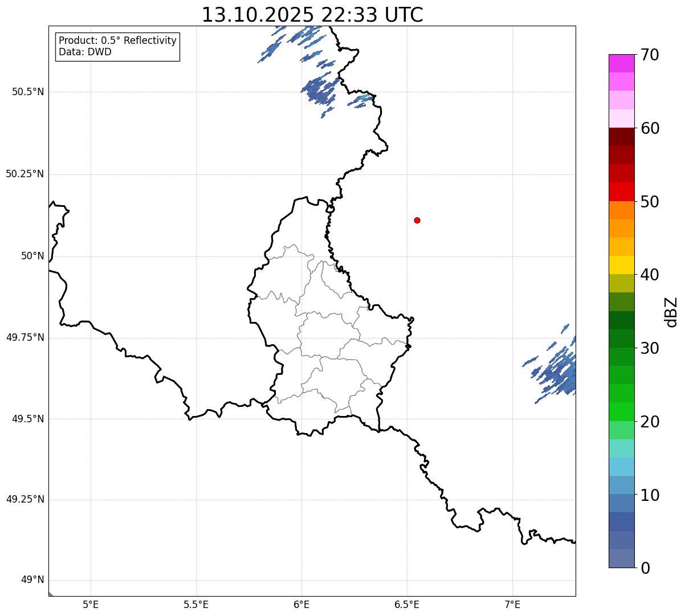
Task: Click the 6°E longitude label
Action: [x=301, y=605]
